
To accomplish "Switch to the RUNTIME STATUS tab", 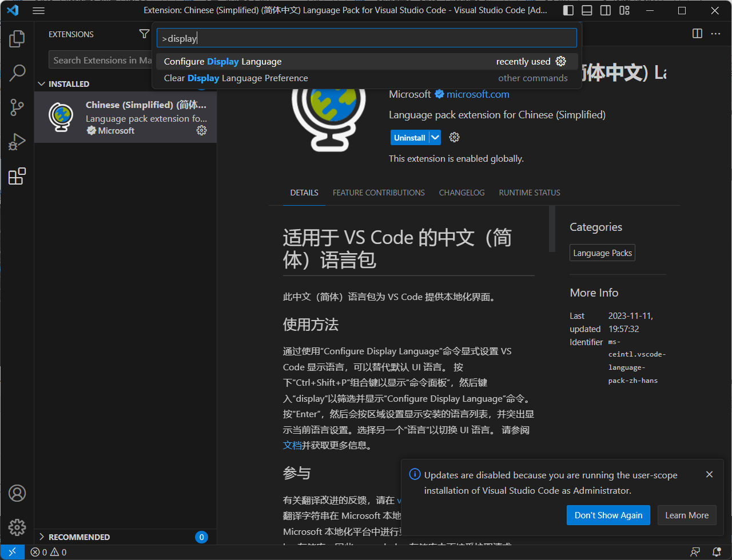I will click(530, 193).
